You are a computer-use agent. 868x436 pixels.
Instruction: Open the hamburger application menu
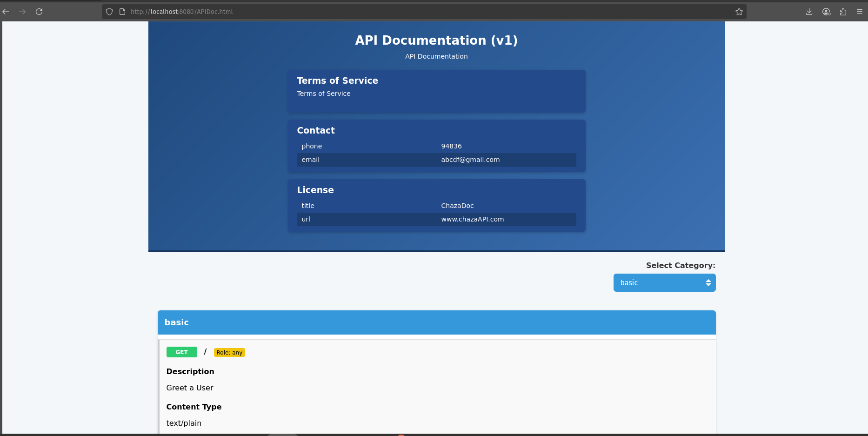coord(860,12)
